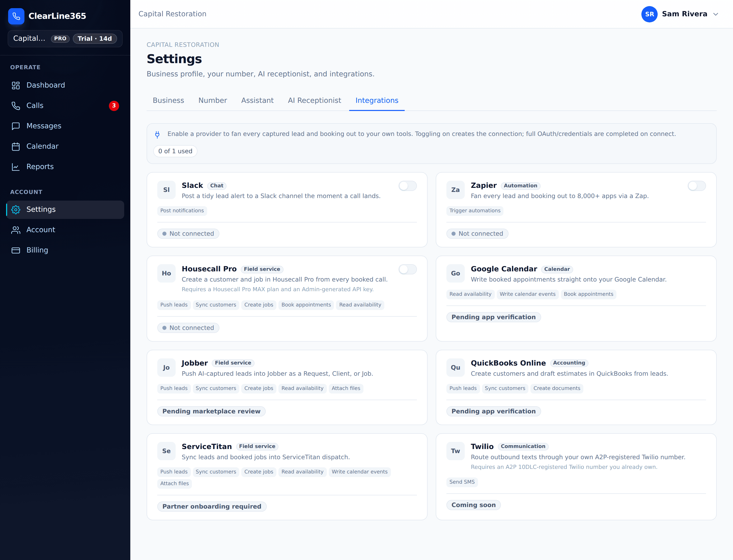This screenshot has width=733, height=560.
Task: Click Slack's Not connected status
Action: (x=188, y=234)
